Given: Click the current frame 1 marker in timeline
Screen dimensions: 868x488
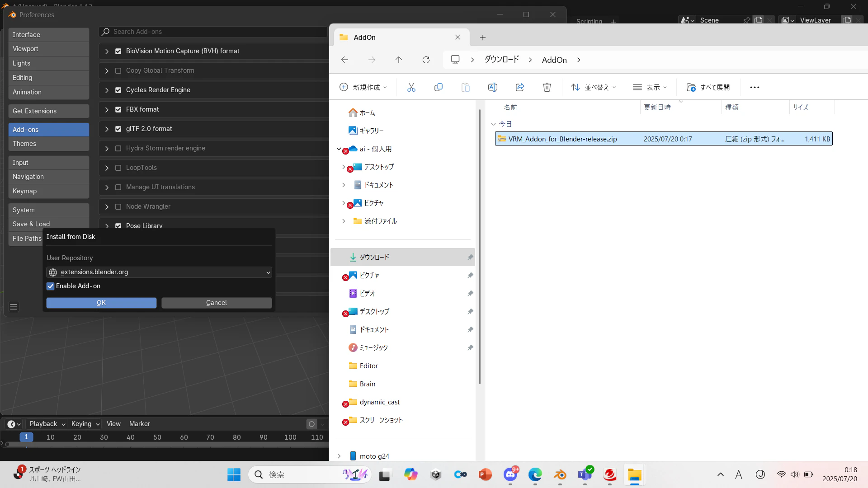Looking at the screenshot, I should click(26, 437).
